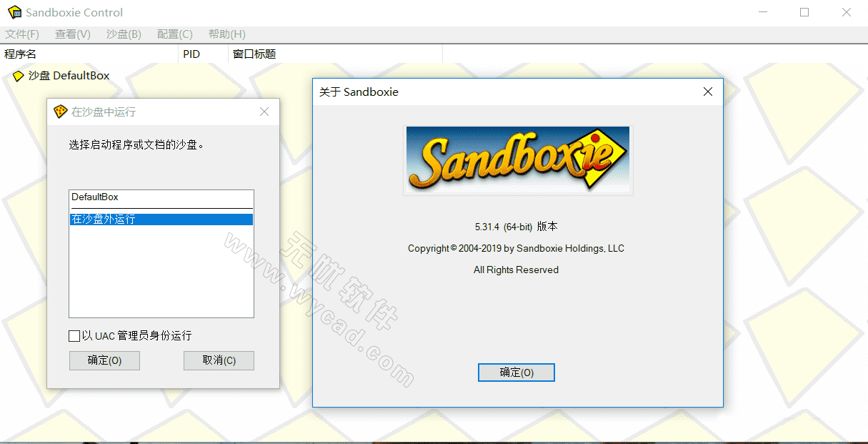
Task: Close the About Sandboxie dialog
Action: pos(708,92)
